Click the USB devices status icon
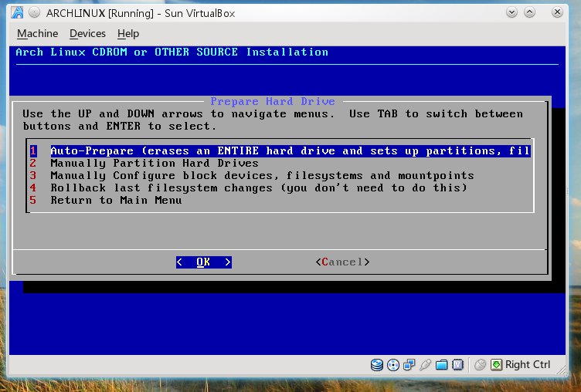Image resolution: width=581 pixels, height=392 pixels. (x=425, y=365)
